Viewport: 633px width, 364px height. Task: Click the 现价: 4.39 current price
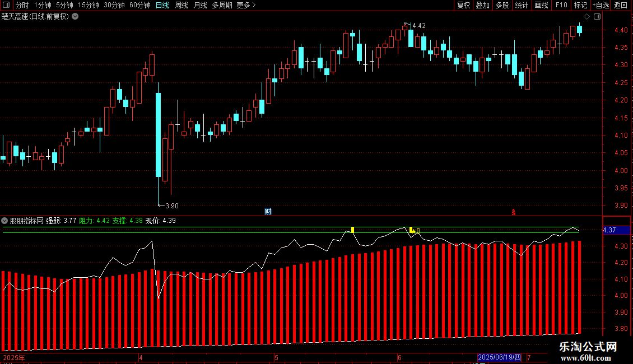click(x=160, y=221)
